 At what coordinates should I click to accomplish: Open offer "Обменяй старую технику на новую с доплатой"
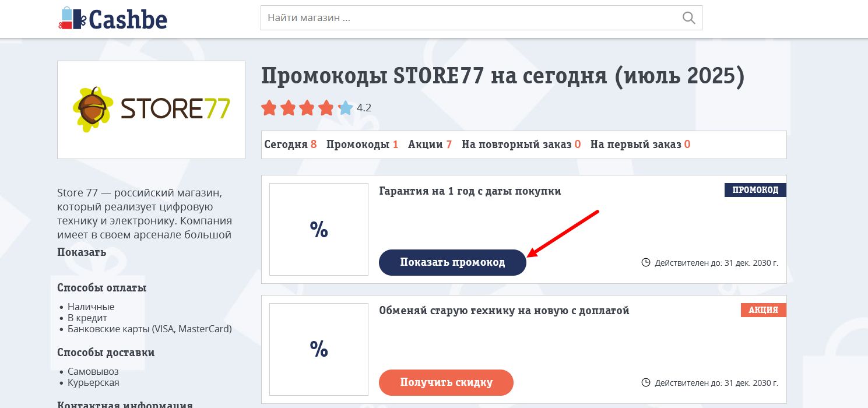pos(504,311)
